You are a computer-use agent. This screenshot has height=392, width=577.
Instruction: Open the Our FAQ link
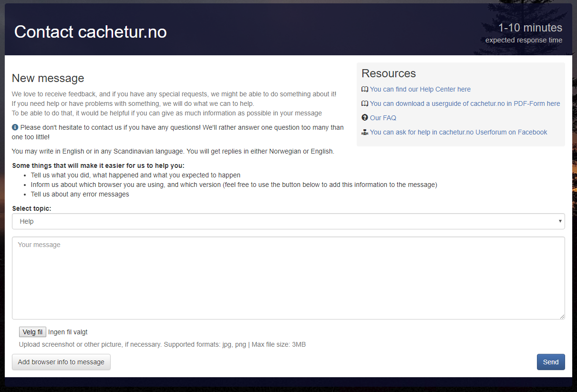tap(383, 118)
